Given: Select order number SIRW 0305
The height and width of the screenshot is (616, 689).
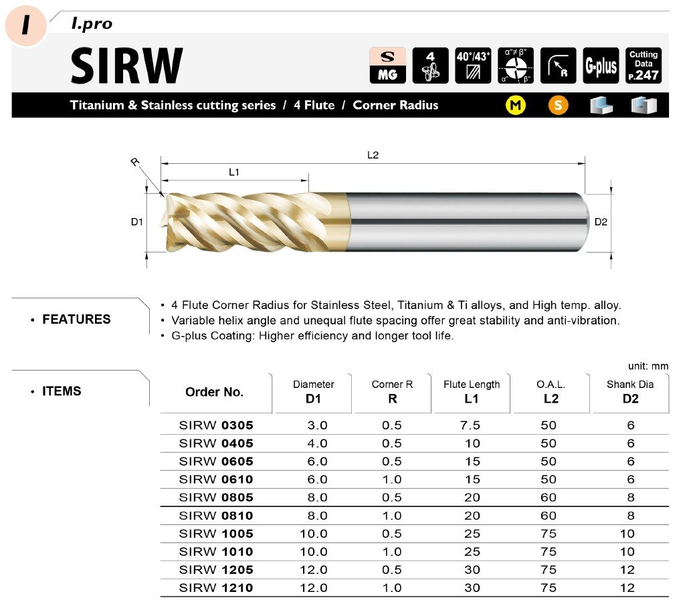Looking at the screenshot, I should (216, 425).
